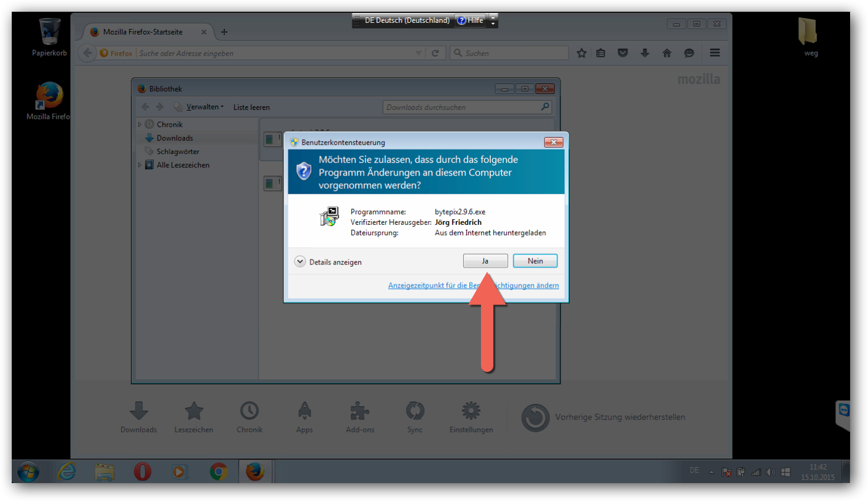
Task: Click the network signal tray icon
Action: point(755,473)
